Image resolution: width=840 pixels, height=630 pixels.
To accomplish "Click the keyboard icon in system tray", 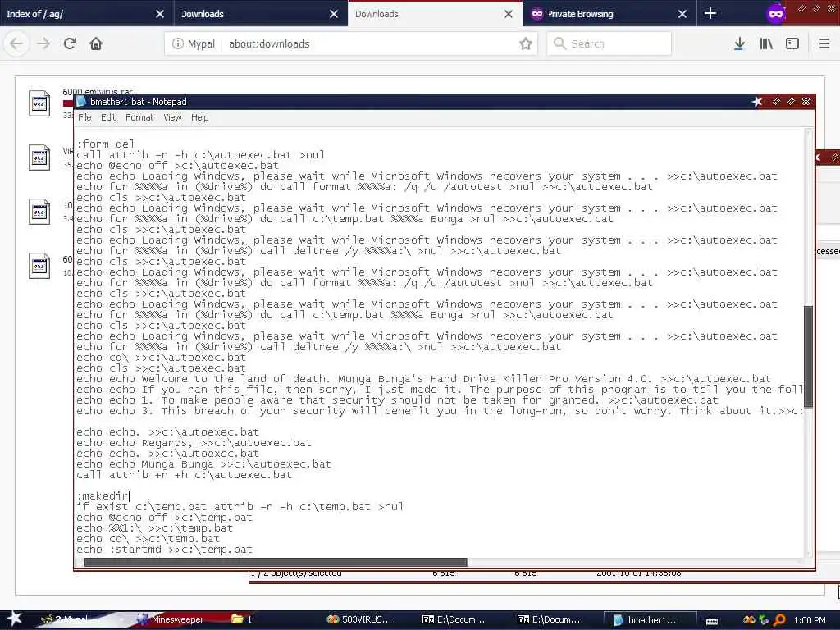I will (712, 621).
